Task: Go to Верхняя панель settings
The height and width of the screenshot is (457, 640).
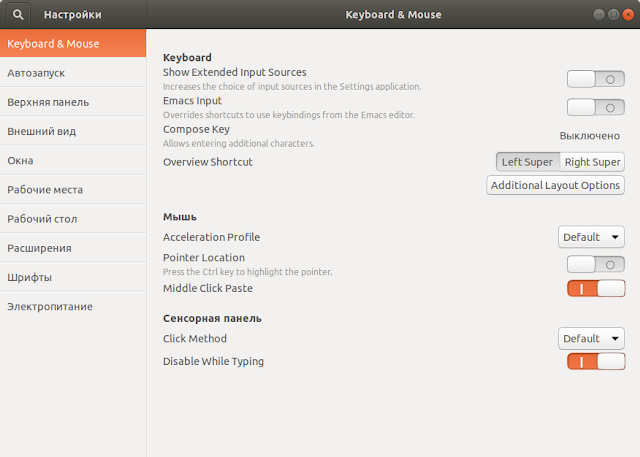Action: [73, 102]
